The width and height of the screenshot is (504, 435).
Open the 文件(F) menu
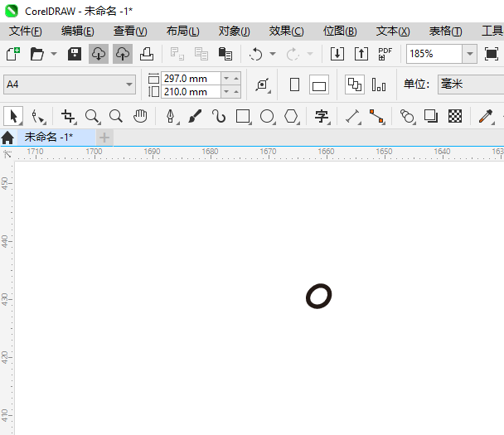pos(26,31)
